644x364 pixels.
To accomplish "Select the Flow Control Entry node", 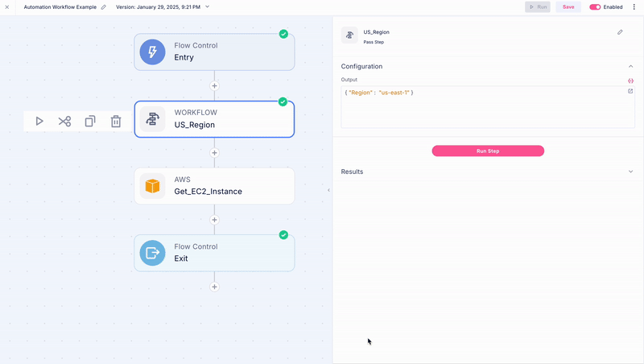I will click(x=214, y=52).
